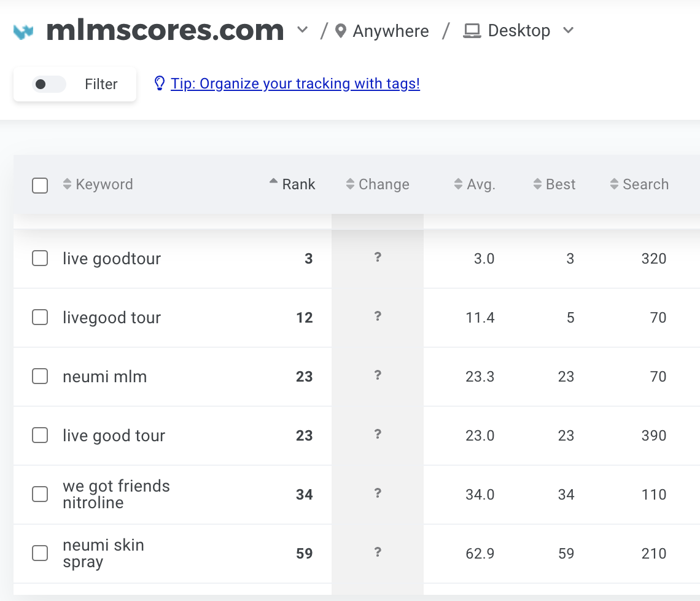Viewport: 700px width, 601px height.
Task: Sort the table by the Keyword column
Action: pos(98,184)
